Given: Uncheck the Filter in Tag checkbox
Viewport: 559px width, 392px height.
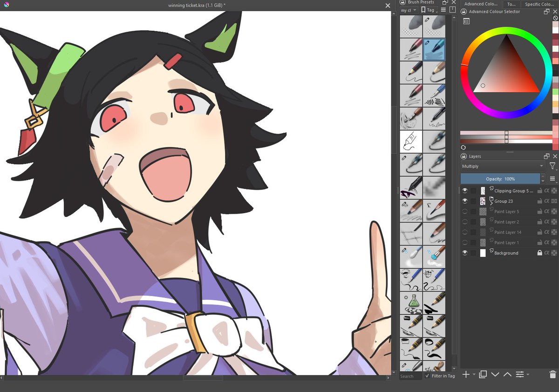Looking at the screenshot, I should click(428, 376).
